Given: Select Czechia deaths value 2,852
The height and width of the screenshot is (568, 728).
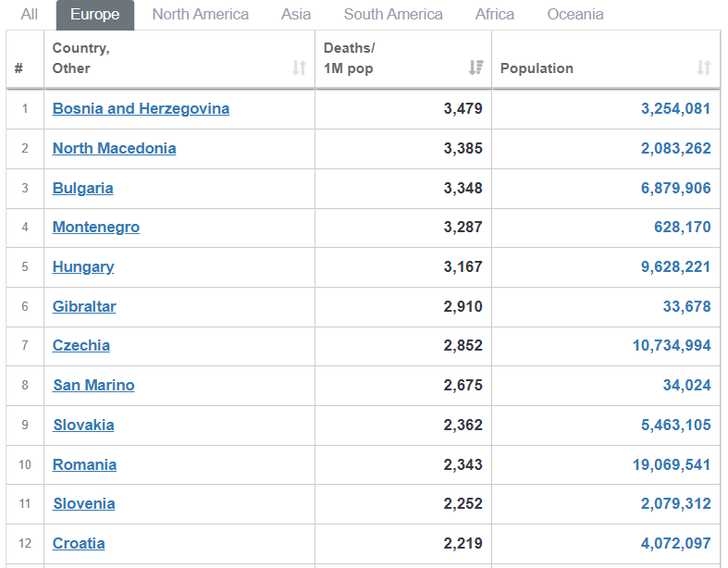Looking at the screenshot, I should (463, 346).
